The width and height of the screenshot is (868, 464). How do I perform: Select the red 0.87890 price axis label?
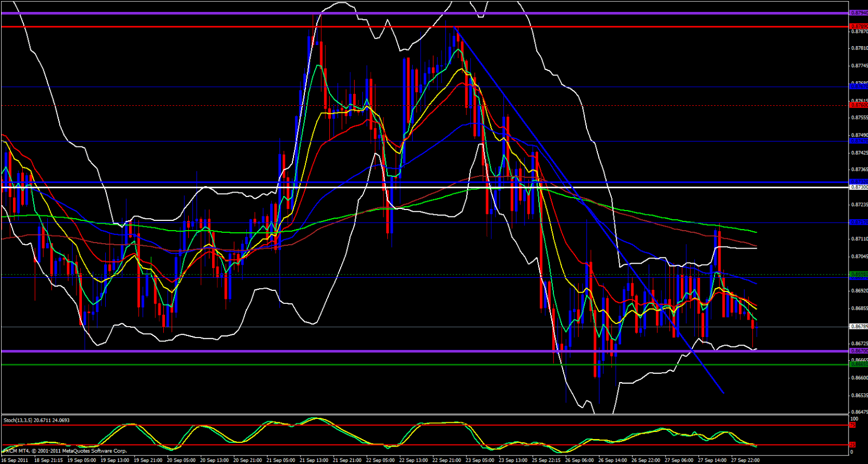(x=859, y=26)
